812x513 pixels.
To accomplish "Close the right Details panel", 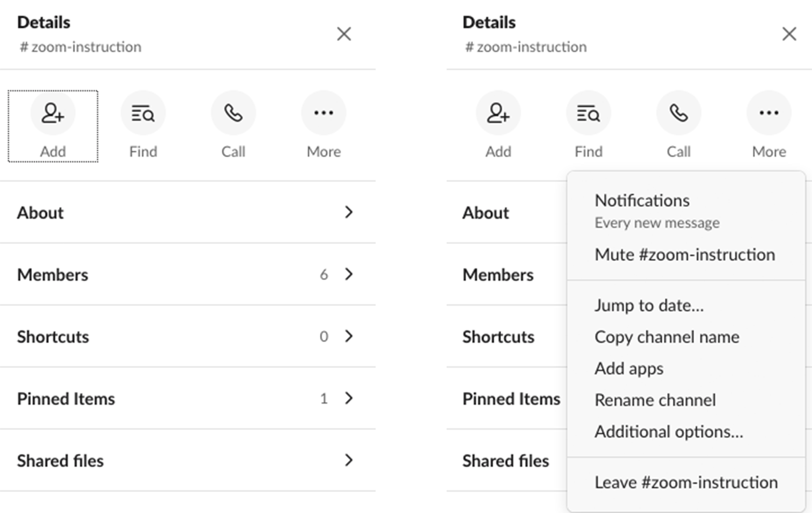I will 790,34.
